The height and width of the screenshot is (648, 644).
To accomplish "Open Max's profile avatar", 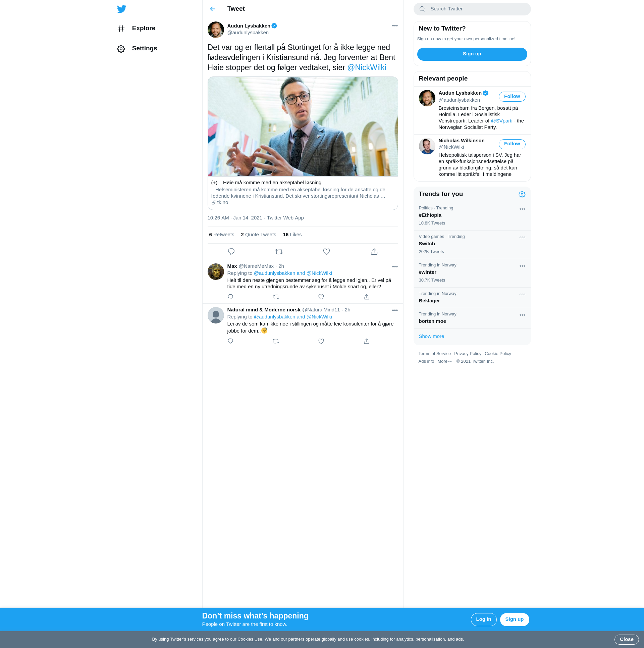I will click(216, 272).
